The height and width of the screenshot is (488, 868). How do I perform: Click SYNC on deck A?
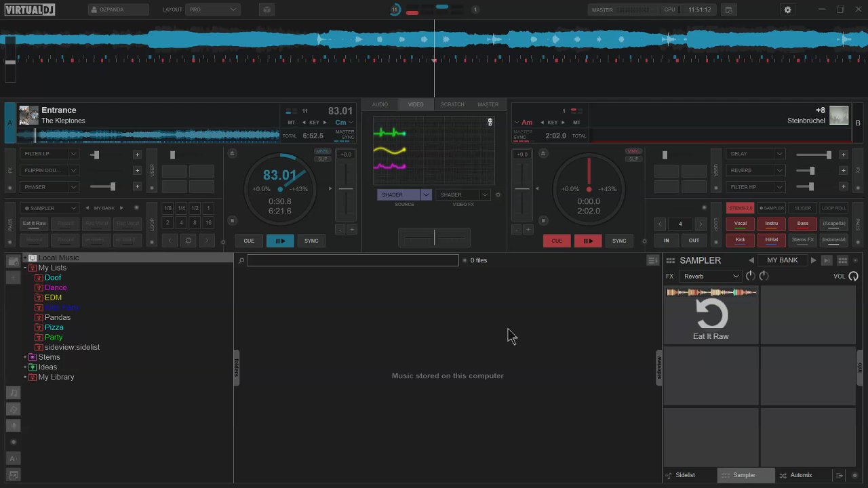311,241
